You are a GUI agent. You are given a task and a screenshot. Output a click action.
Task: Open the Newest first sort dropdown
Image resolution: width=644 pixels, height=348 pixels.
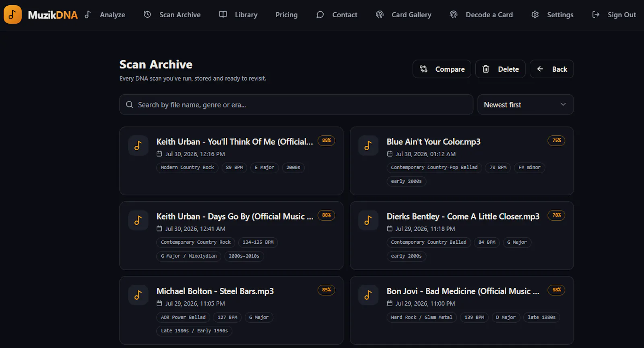[525, 105]
